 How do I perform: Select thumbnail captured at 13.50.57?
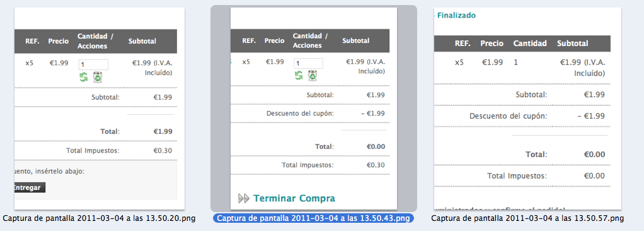coord(528,109)
